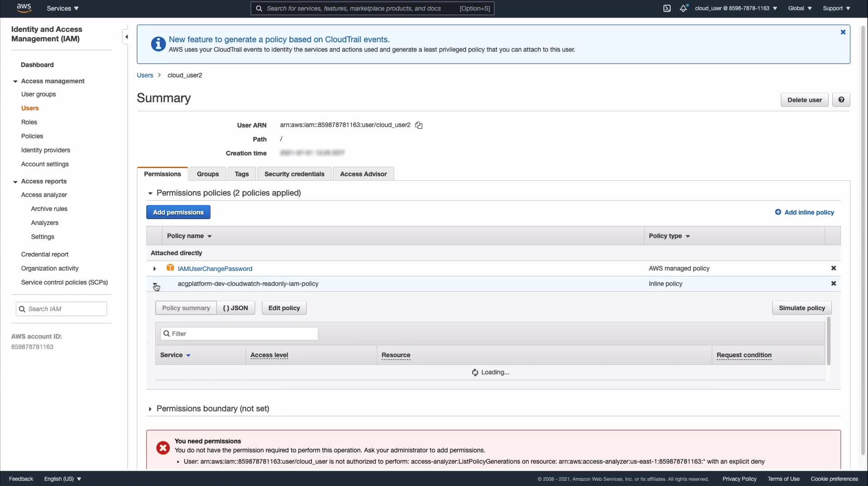The width and height of the screenshot is (868, 486).
Task: Open Access analyzer in sidebar
Action: tap(44, 195)
